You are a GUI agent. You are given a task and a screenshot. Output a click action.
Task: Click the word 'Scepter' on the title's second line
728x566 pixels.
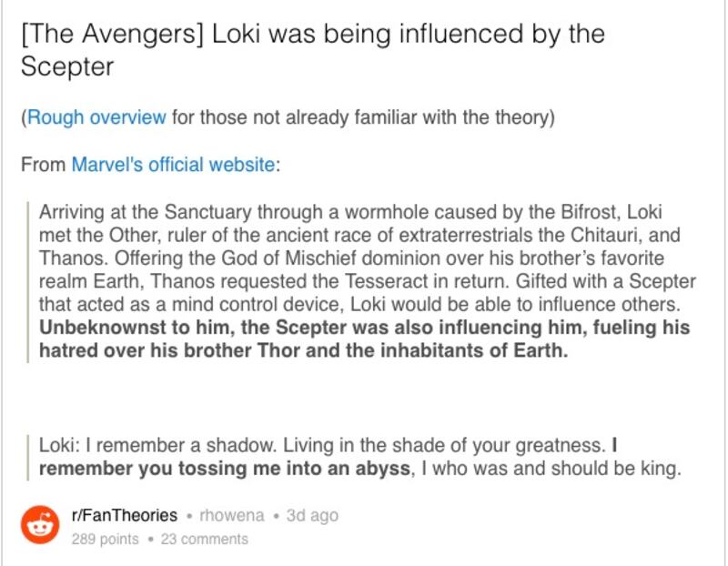pos(66,66)
